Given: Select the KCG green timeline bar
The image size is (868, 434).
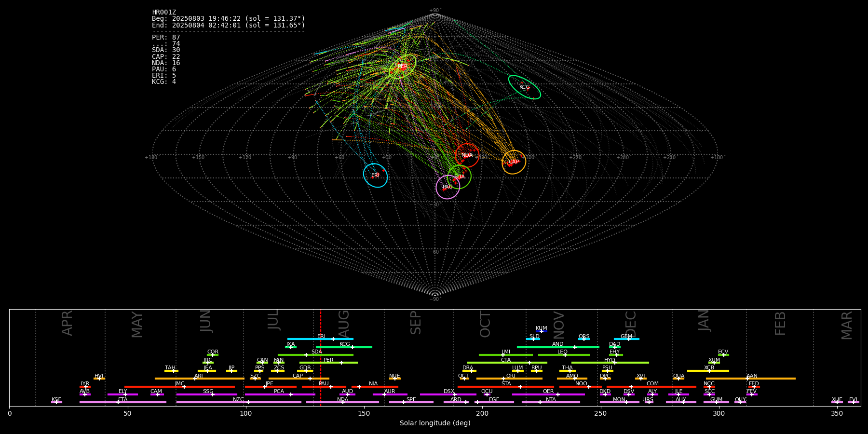Looking at the screenshot, I should (344, 347).
